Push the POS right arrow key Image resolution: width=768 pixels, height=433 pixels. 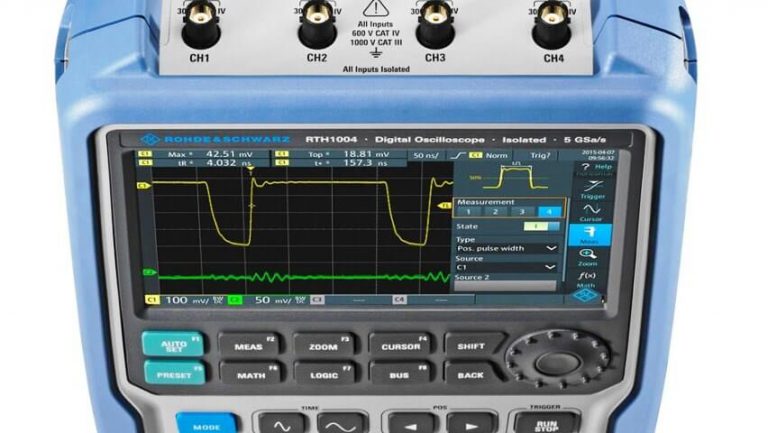[471, 424]
